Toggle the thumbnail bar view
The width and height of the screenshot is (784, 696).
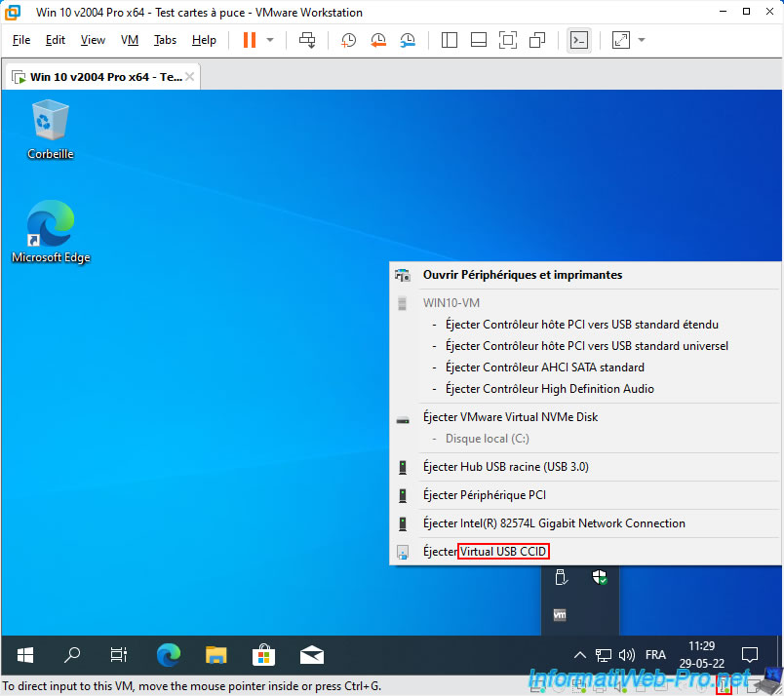pyautogui.click(x=479, y=40)
